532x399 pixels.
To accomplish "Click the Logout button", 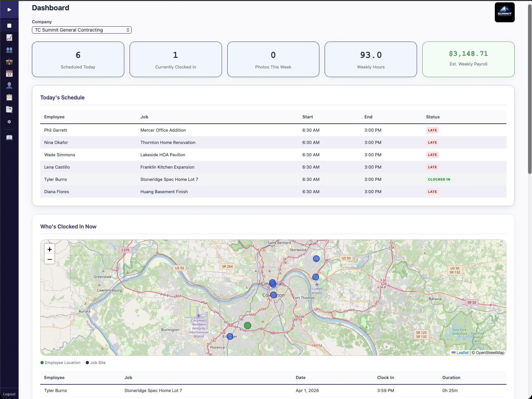I will 9,394.
